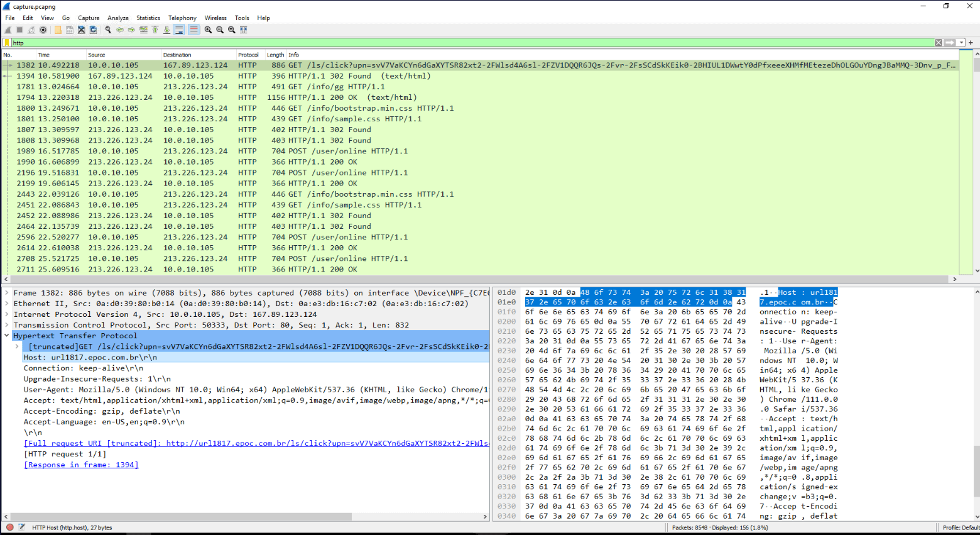Viewport: 980px width, 535px height.
Task: Open the Capture menu
Action: 89,18
